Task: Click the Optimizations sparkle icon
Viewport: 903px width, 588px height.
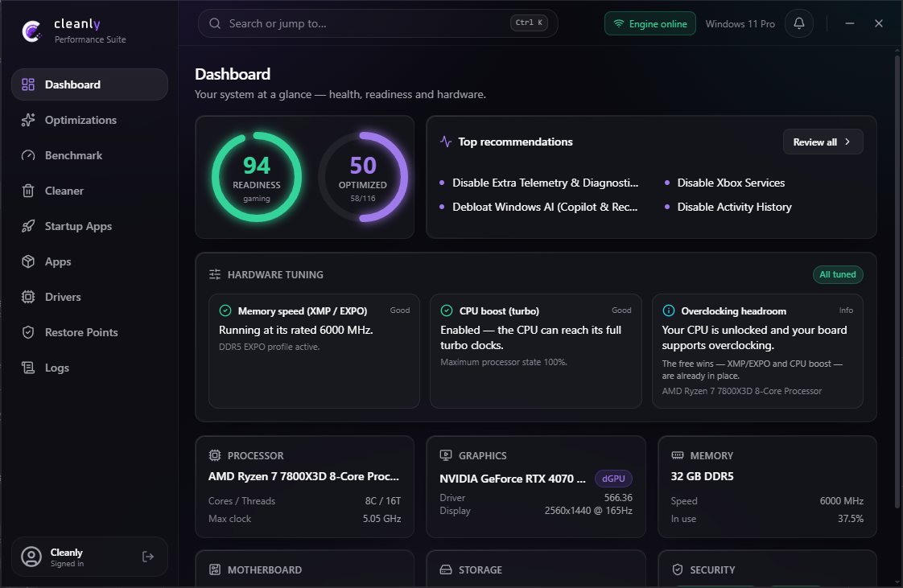Action: coord(28,120)
